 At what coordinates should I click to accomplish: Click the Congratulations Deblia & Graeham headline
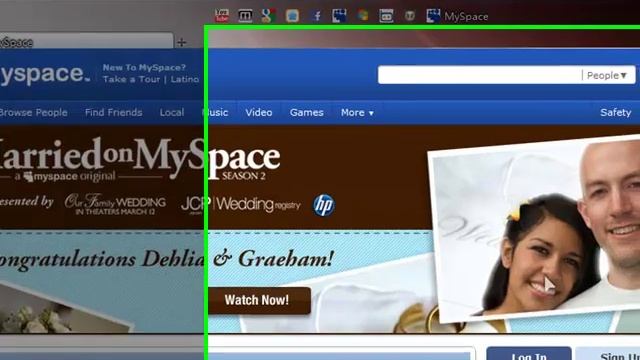click(x=167, y=259)
